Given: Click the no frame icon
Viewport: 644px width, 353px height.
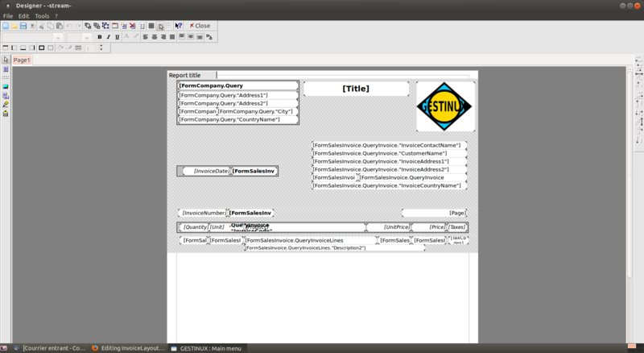Looking at the screenshot, I should click(51, 48).
